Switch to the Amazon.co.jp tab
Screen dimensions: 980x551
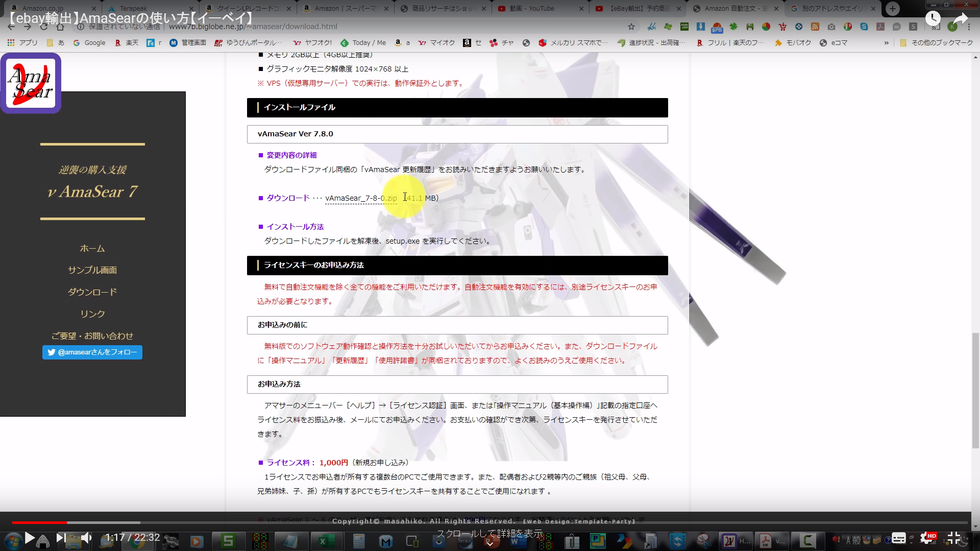54,8
